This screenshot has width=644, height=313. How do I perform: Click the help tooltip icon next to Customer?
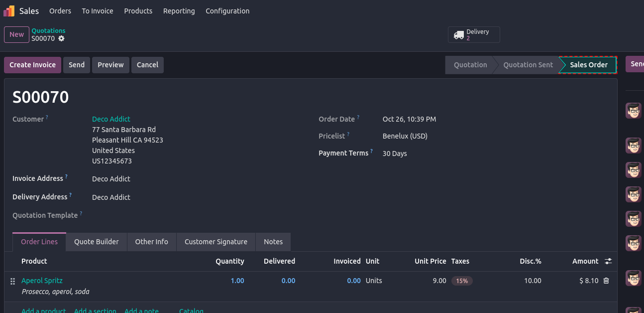pos(47,117)
